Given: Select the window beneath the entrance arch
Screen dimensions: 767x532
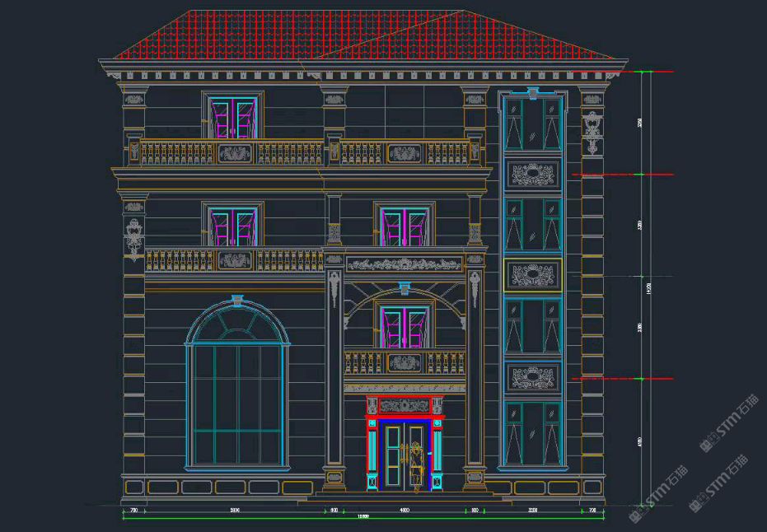Looking at the screenshot, I should point(404,326).
